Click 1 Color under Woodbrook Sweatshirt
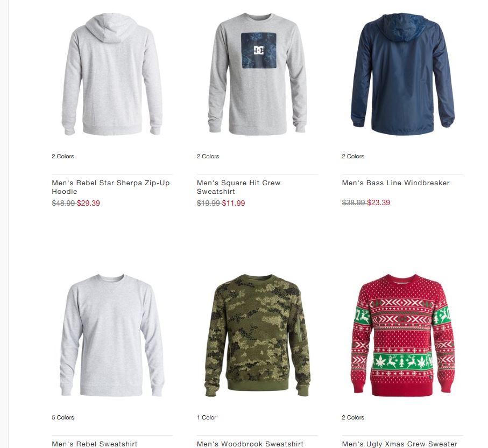 207,417
